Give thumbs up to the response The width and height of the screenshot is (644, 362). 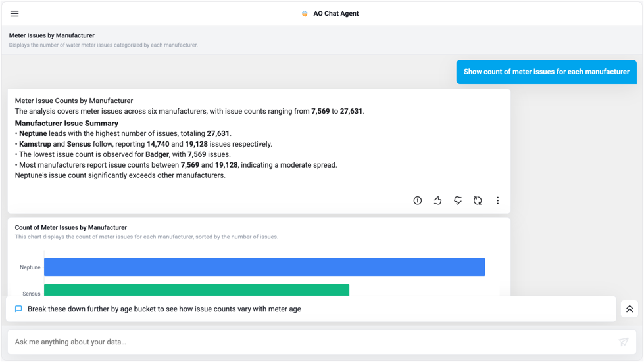437,200
